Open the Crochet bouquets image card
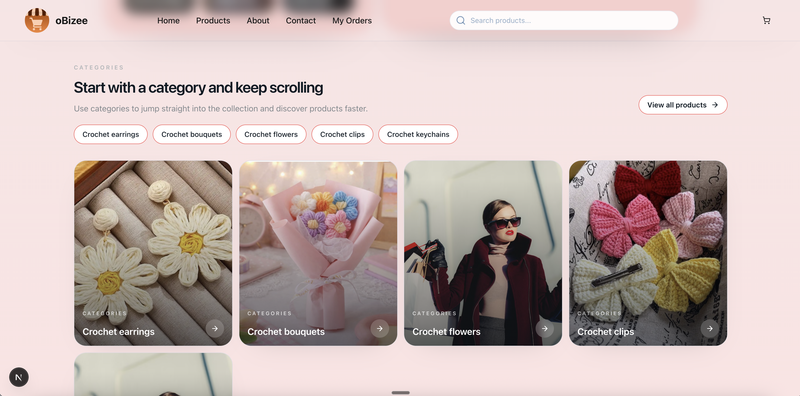Image resolution: width=800 pixels, height=396 pixels. 318,253
